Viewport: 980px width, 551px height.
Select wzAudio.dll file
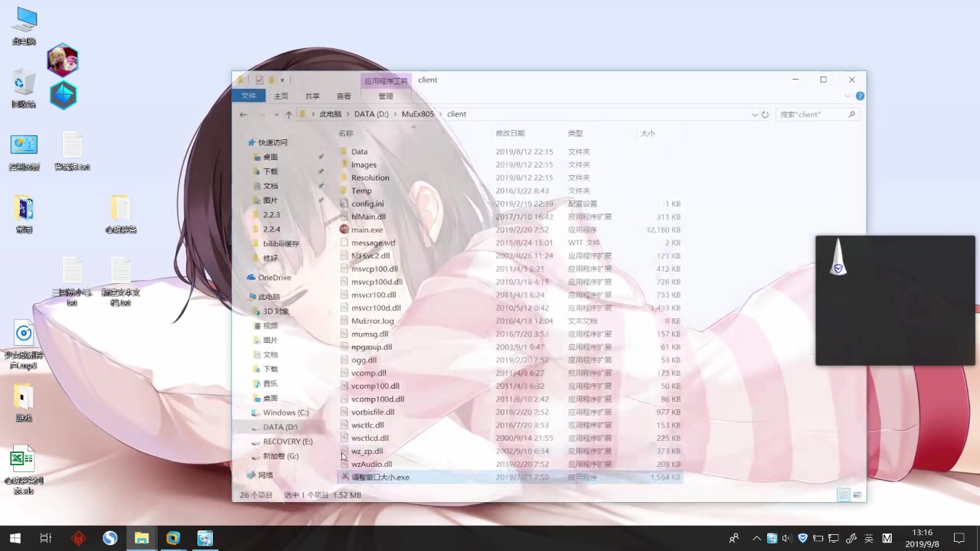coord(371,464)
